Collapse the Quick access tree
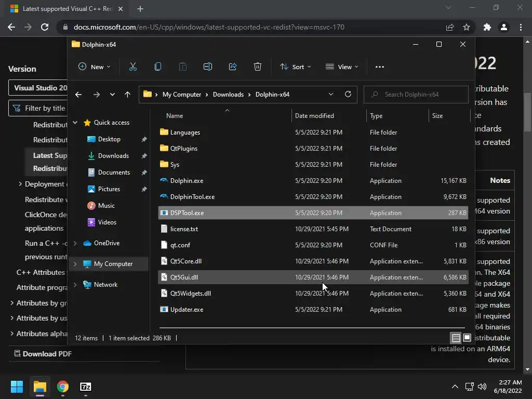The width and height of the screenshot is (532, 399). (75, 123)
